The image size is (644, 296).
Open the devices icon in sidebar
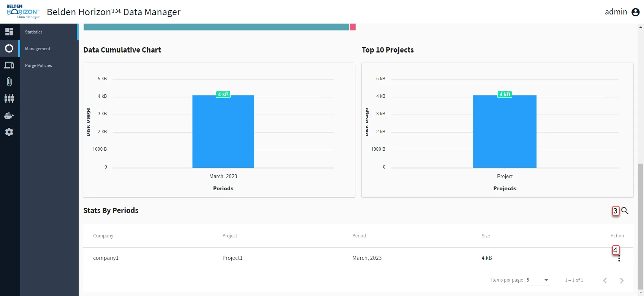pyautogui.click(x=9, y=65)
